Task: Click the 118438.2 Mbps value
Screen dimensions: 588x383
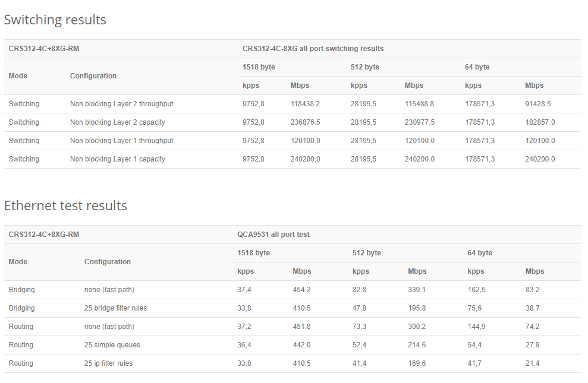Action: pos(305,104)
